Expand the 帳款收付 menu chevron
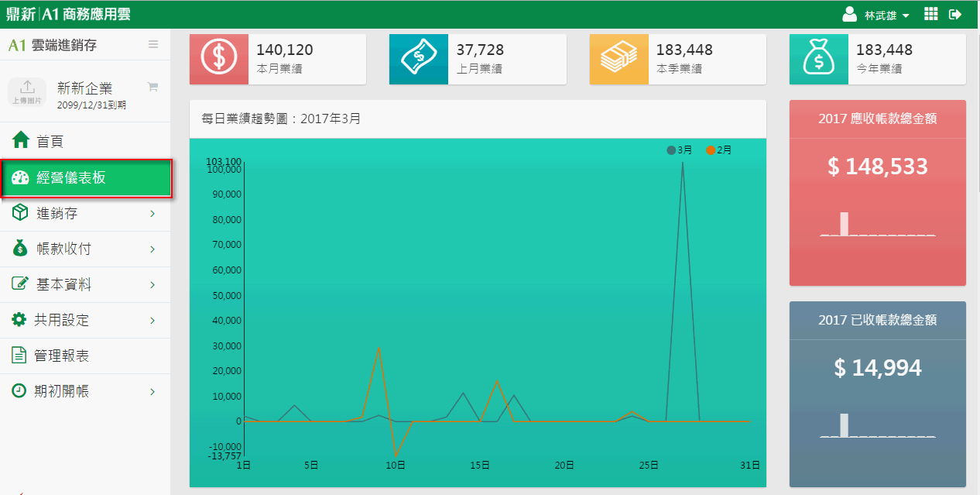 click(x=152, y=249)
